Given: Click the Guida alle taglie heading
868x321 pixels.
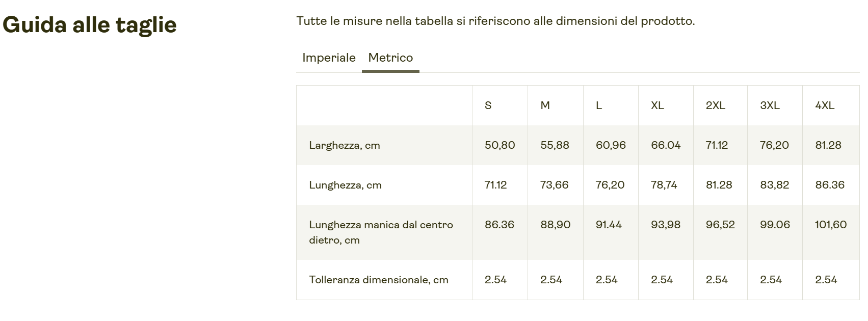Looking at the screenshot, I should click(x=90, y=24).
